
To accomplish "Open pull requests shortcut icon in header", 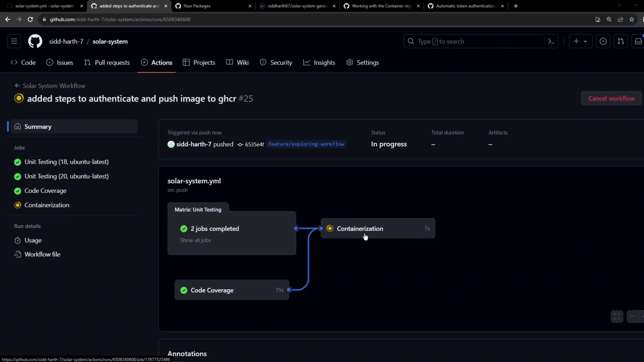I will point(621,42).
